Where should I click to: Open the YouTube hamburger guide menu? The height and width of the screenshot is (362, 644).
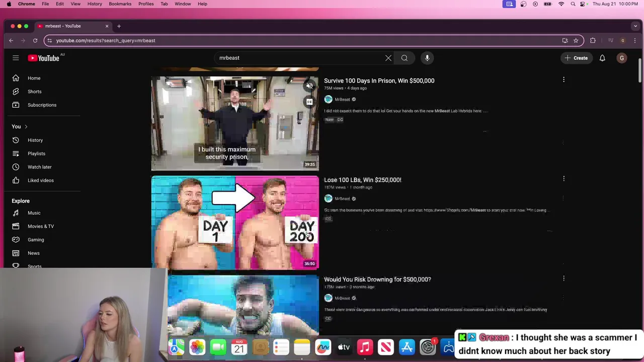point(16,58)
